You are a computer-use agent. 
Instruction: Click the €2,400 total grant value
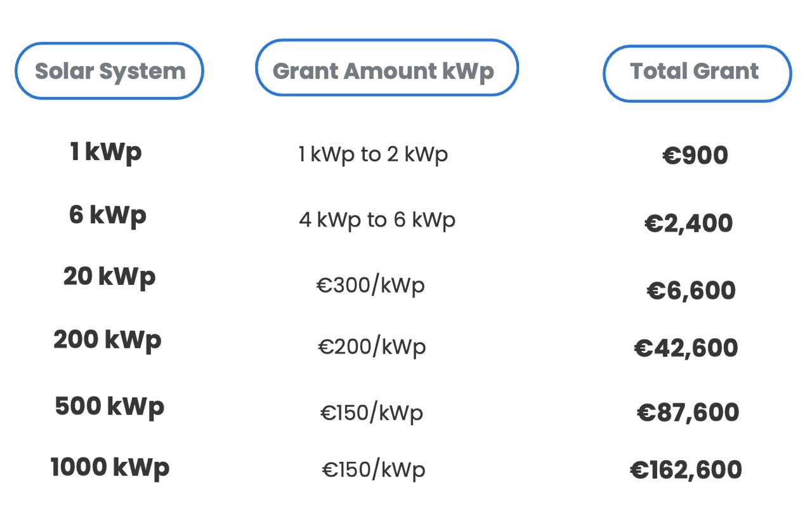point(689,223)
